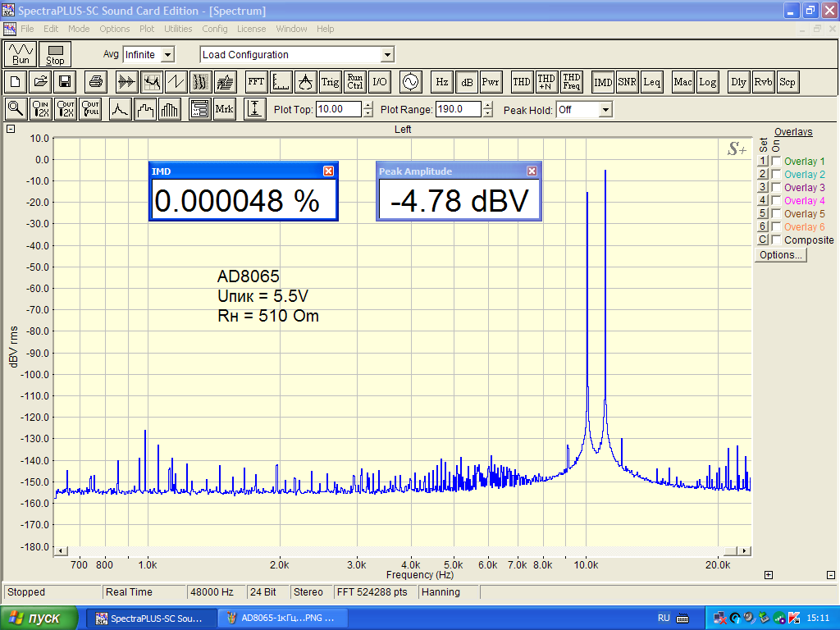Toggle the IMD measurement utility
This screenshot has height=630, width=840.
tap(603, 82)
